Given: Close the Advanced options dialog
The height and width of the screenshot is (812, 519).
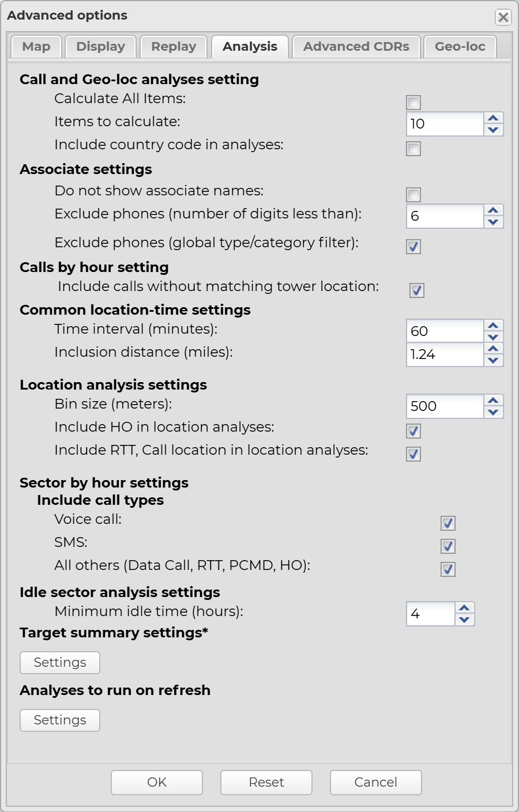Looking at the screenshot, I should click(x=503, y=17).
